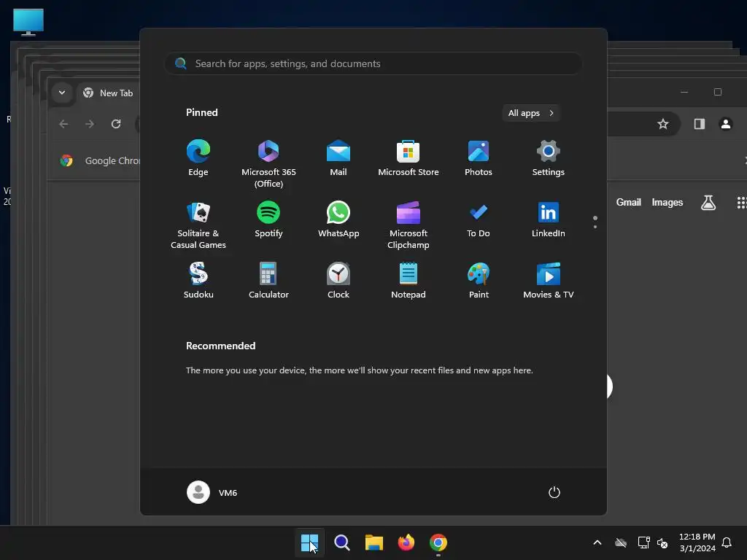This screenshot has width=747, height=560.
Task: Click the Search Labs flask icon
Action: click(x=708, y=203)
